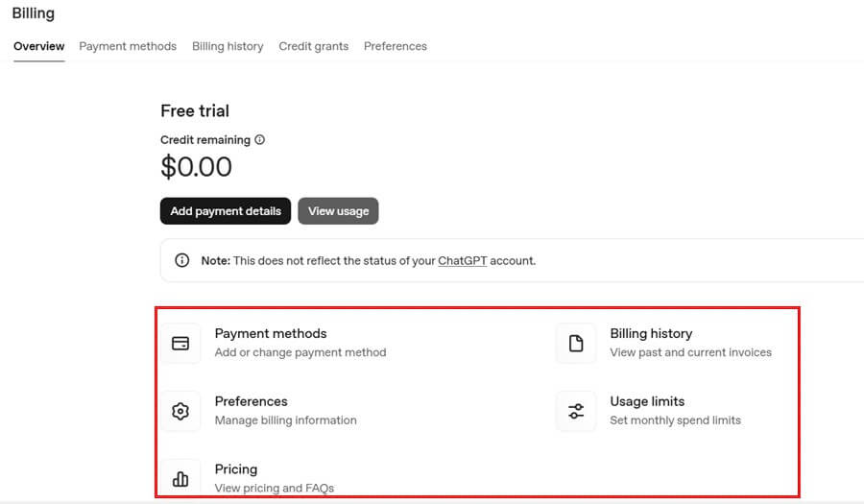The height and width of the screenshot is (504, 864).
Task: Open the Payment methods tab
Action: [x=128, y=46]
